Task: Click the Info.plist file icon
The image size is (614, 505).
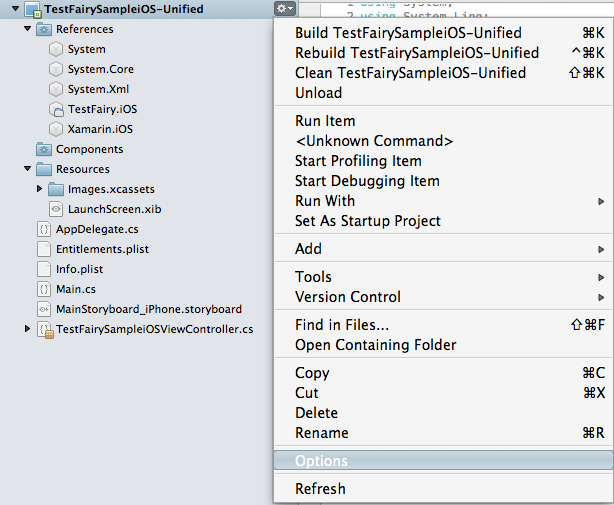Action: (x=44, y=269)
